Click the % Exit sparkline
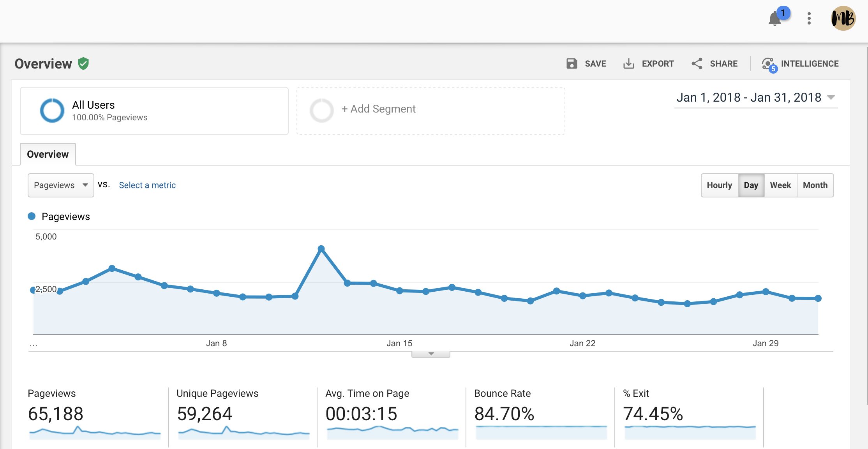 click(690, 432)
